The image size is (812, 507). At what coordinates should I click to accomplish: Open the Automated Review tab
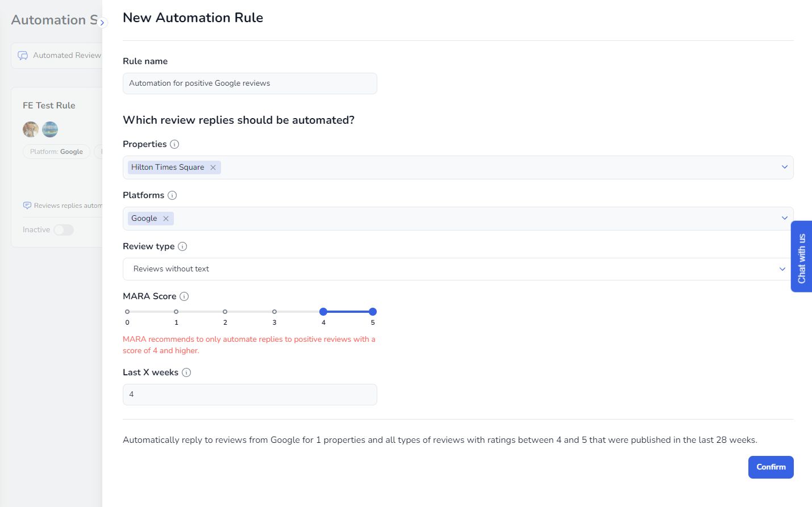(x=60, y=56)
